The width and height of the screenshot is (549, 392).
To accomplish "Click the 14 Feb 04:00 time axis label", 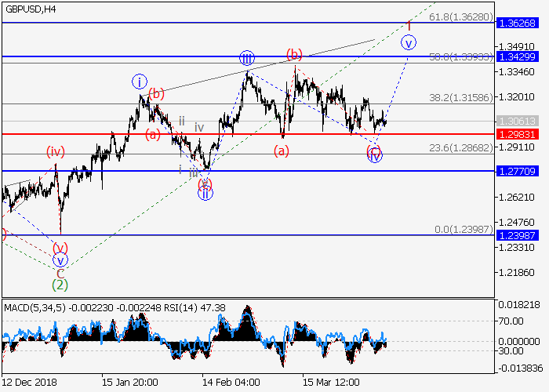I will click(231, 382).
